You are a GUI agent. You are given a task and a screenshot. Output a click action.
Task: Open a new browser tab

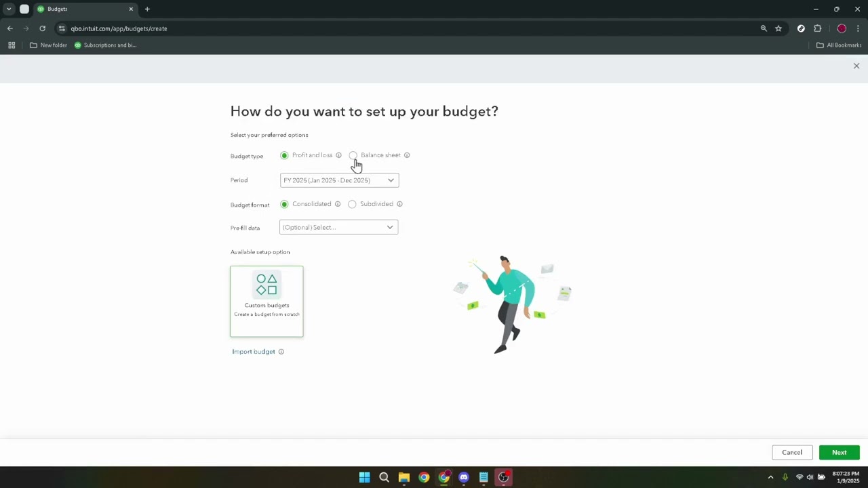coord(147,9)
